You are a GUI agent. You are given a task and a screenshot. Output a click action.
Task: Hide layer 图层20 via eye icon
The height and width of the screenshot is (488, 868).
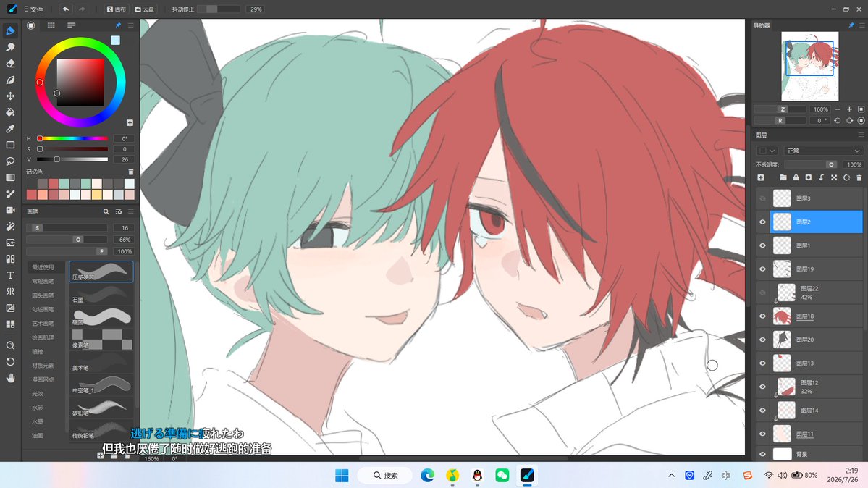[x=762, y=340]
